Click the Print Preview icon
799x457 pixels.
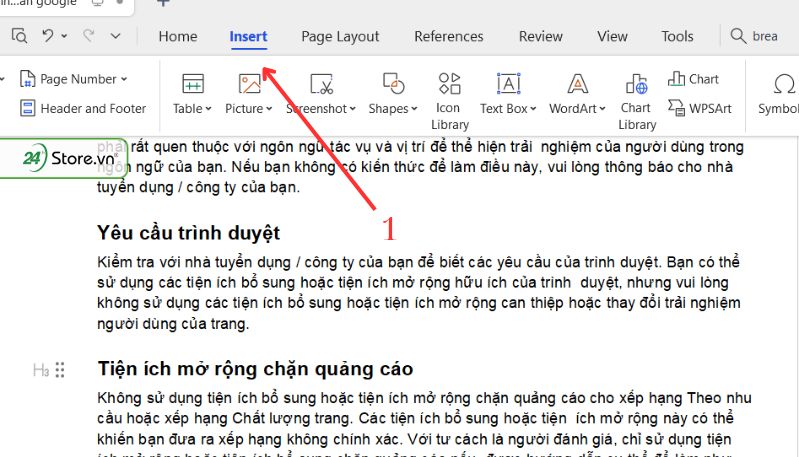coord(19,36)
